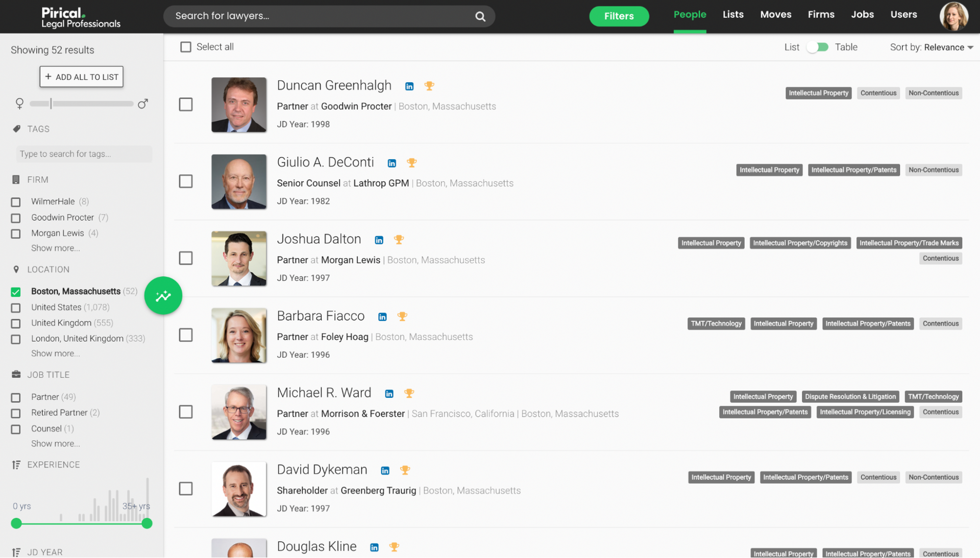Click trophy icon beside Giulio A. DeConti
The width and height of the screenshot is (980, 558).
[412, 163]
